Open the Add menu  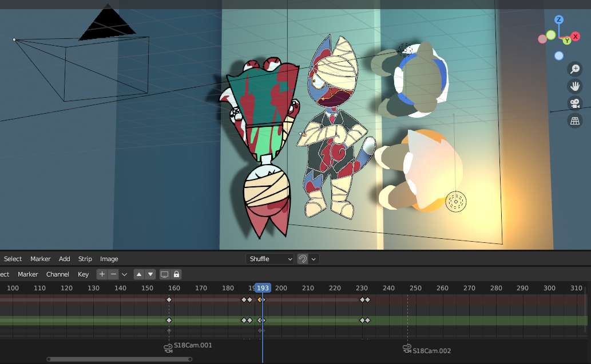tap(65, 259)
